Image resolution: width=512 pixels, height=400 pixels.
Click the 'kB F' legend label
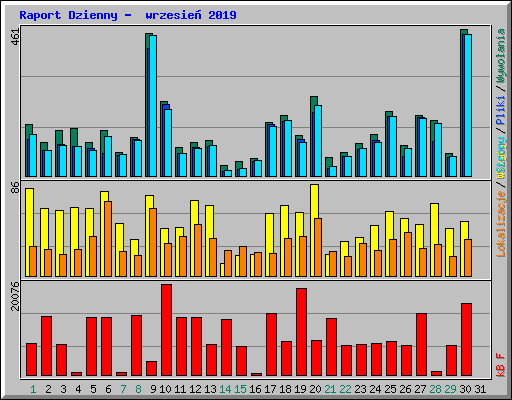(x=501, y=365)
